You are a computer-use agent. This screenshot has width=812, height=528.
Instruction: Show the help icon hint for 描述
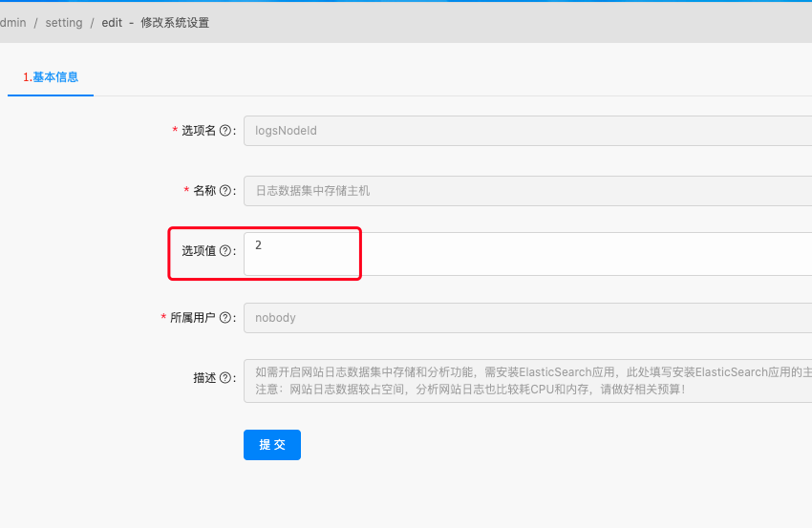pos(225,378)
